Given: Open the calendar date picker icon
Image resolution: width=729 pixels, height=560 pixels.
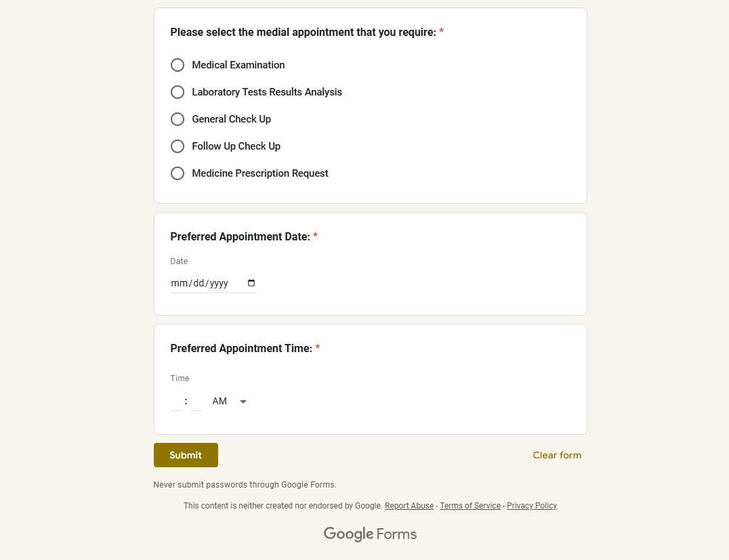Looking at the screenshot, I should [251, 283].
